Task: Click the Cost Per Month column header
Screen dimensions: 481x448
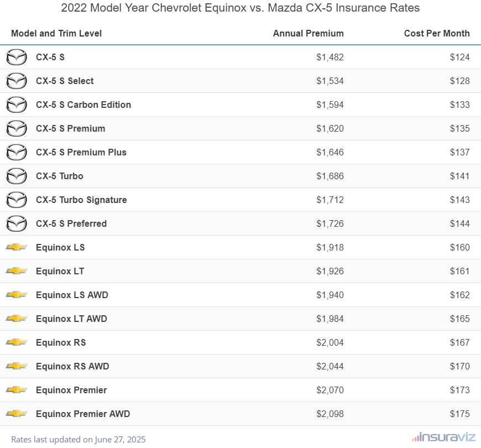Action: [437, 33]
